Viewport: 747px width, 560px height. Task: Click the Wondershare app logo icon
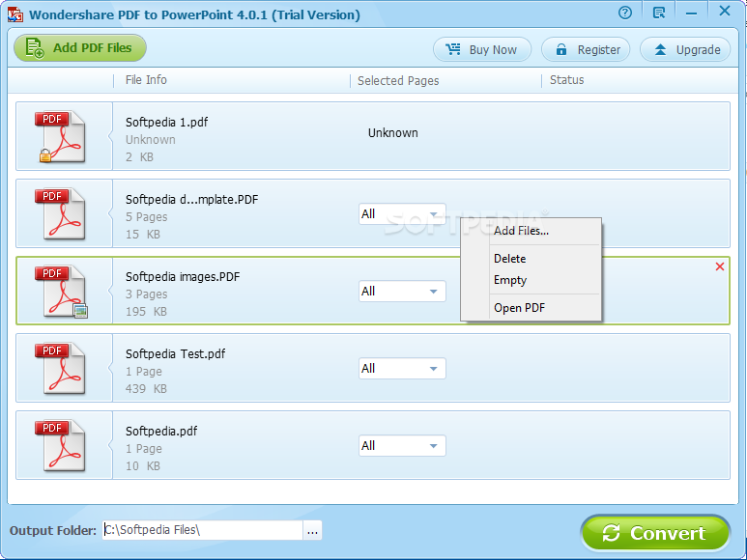(x=15, y=14)
